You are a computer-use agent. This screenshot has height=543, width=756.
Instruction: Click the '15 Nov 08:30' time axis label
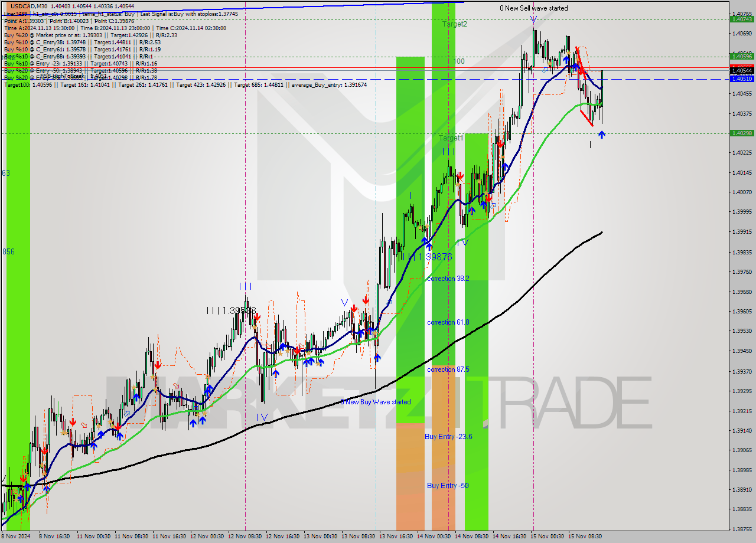tap(585, 537)
